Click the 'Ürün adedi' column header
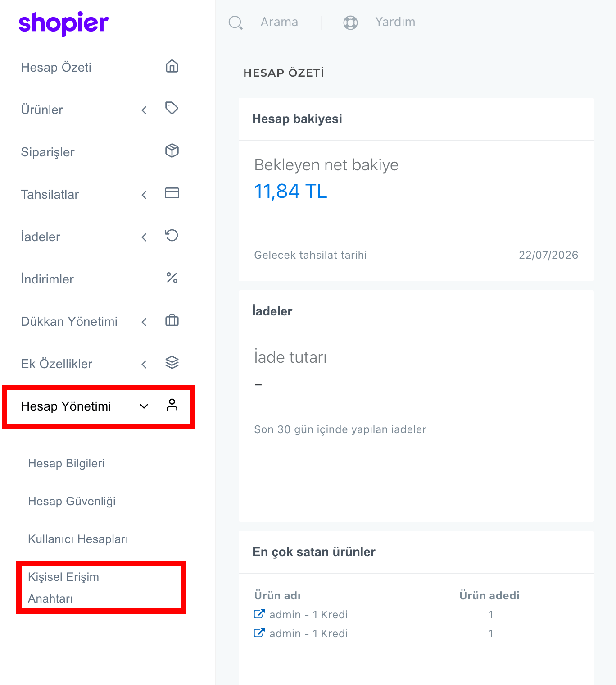 coord(489,595)
